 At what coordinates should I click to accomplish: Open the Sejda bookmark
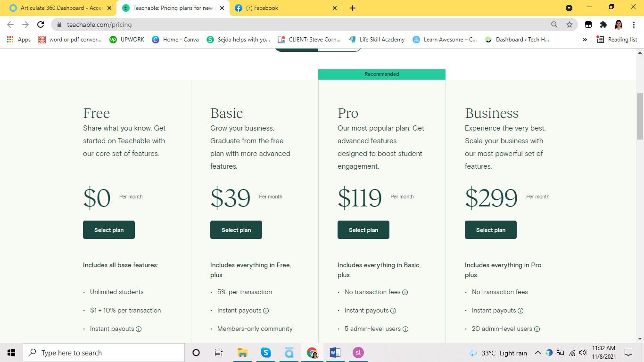(239, 40)
